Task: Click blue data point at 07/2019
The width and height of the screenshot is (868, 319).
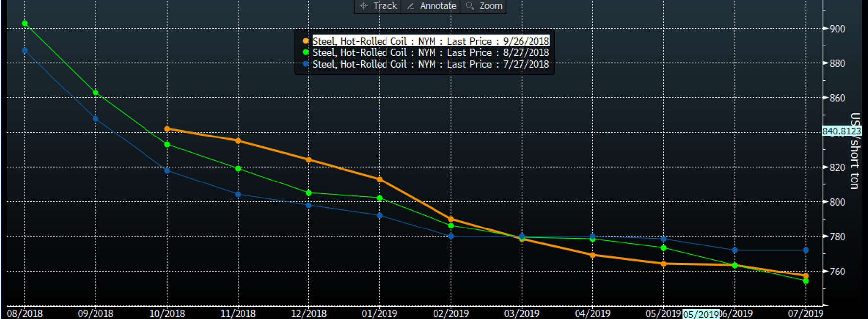Action: click(x=806, y=250)
